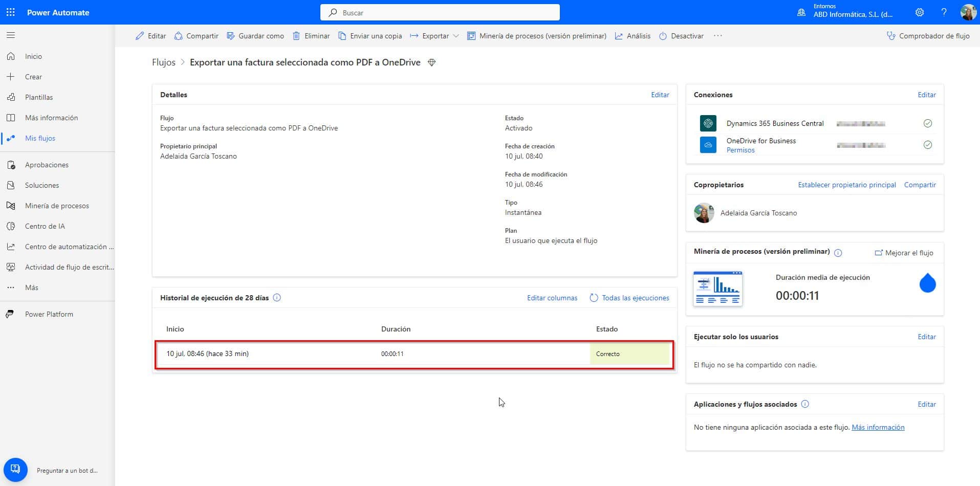Open the process mining report thumbnail

(x=717, y=289)
